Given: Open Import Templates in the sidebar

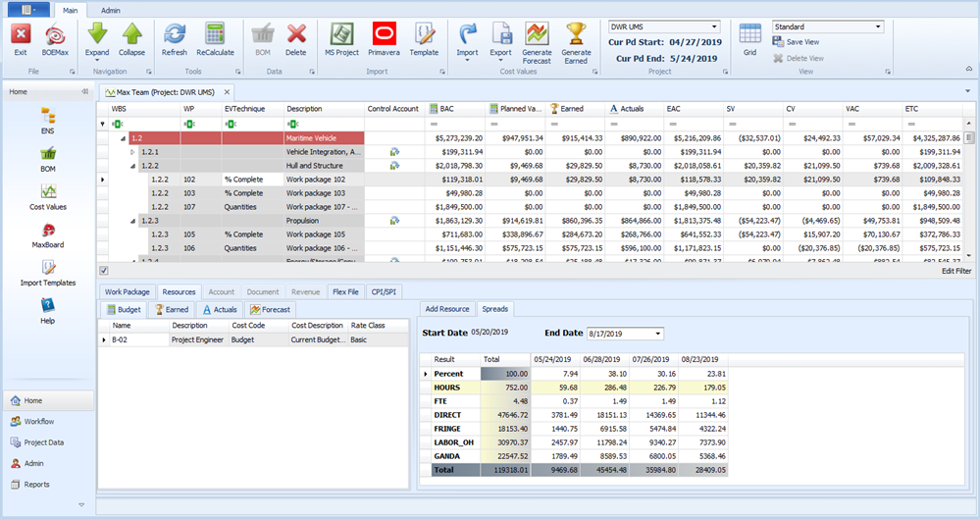Looking at the screenshot, I should click(x=47, y=273).
